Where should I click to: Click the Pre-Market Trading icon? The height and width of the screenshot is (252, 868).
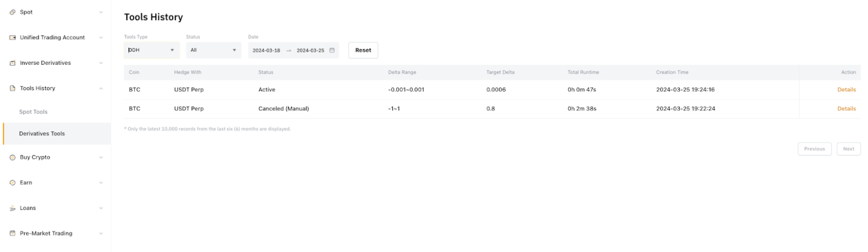[x=12, y=234]
